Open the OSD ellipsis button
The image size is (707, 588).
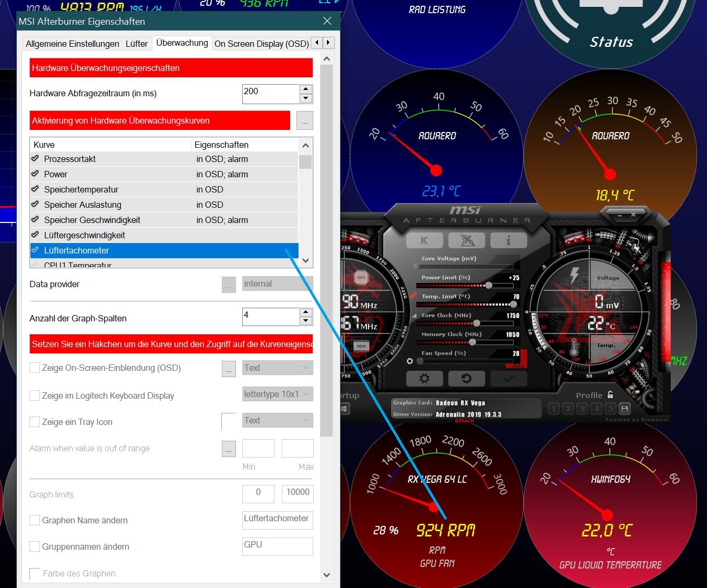tap(229, 368)
